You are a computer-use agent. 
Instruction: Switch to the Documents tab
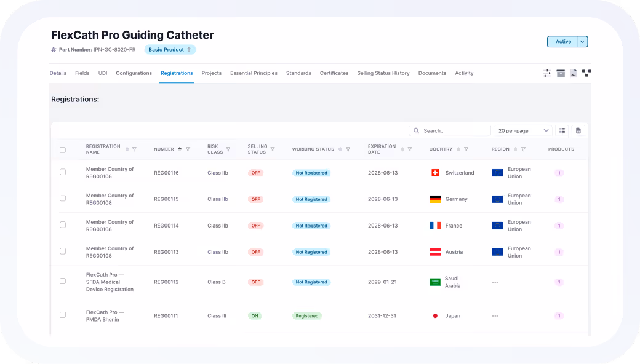point(432,73)
